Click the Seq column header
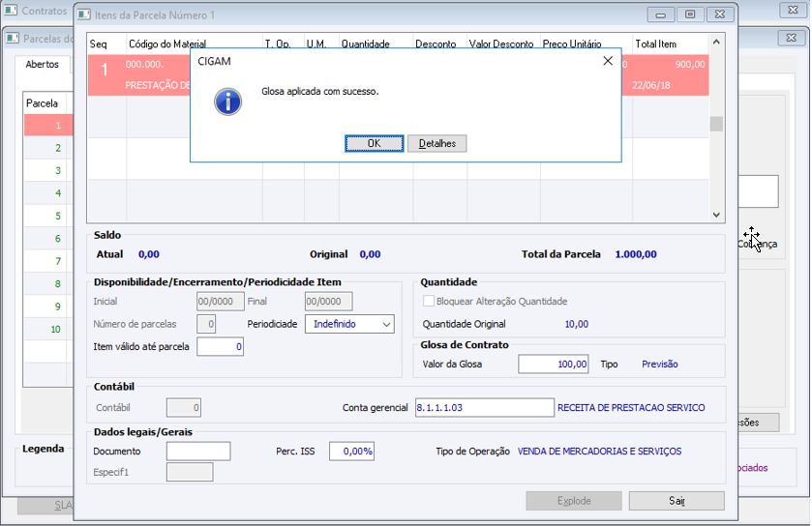Screen dimensions: 812x526 pos(106,44)
